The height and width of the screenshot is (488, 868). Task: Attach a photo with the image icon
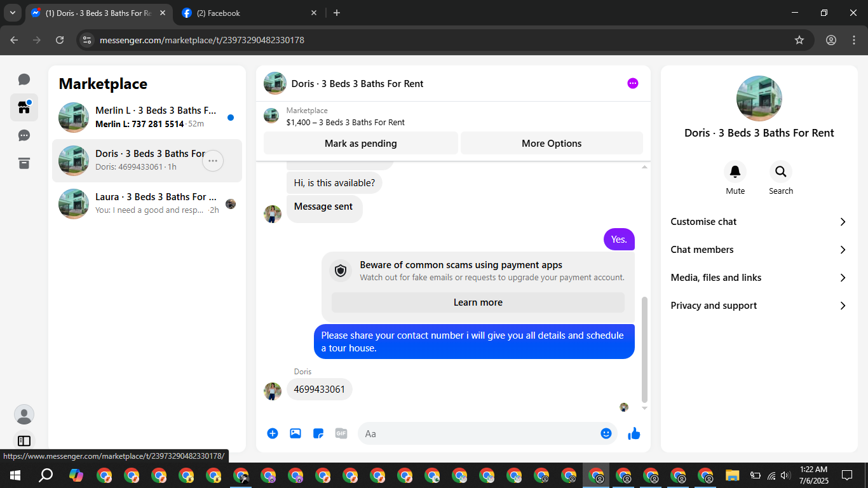click(295, 433)
